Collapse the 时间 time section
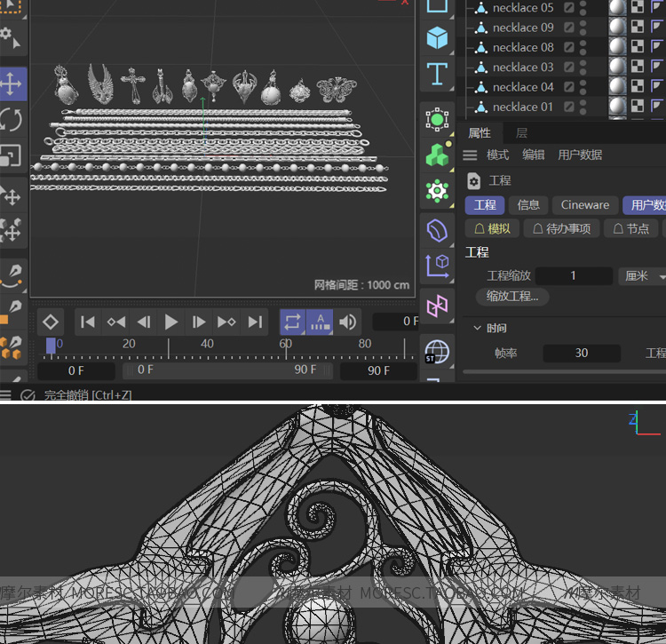This screenshot has height=644, width=666. pos(477,328)
